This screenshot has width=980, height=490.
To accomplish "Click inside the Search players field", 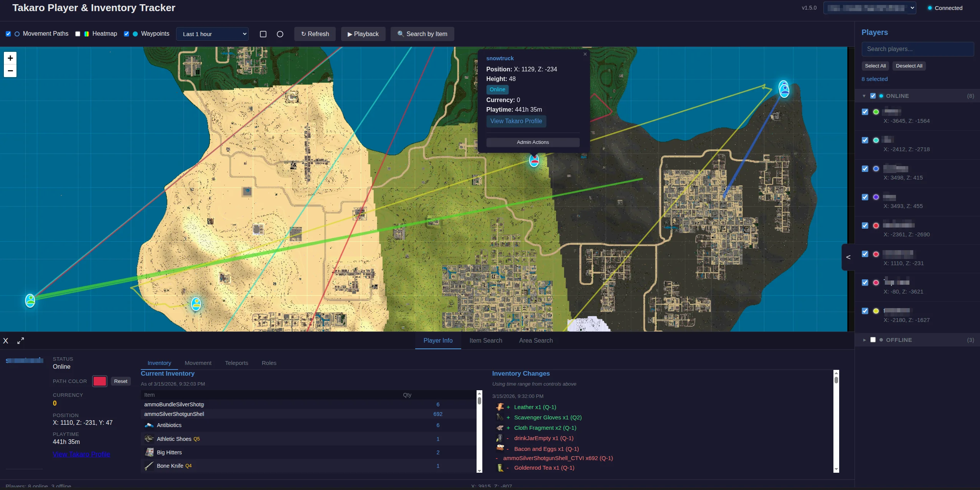I will [x=918, y=49].
